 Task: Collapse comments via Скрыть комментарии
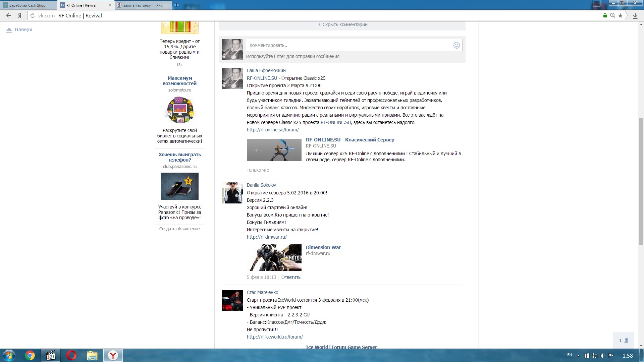click(x=344, y=24)
